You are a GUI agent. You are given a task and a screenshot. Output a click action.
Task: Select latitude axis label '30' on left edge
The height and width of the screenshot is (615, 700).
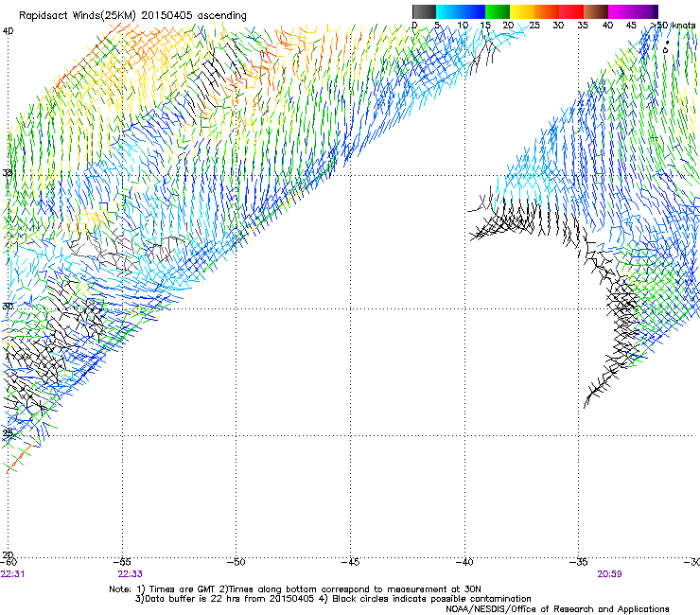pyautogui.click(x=8, y=307)
